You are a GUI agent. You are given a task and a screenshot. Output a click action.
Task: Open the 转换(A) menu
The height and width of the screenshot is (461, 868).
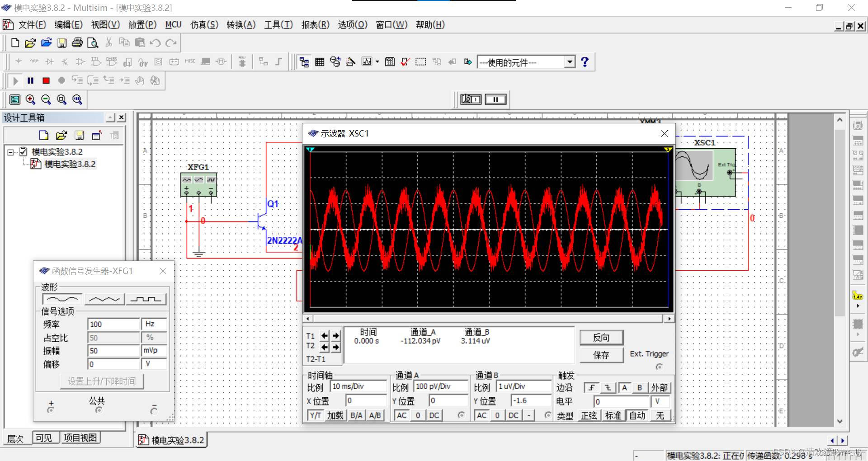[241, 25]
